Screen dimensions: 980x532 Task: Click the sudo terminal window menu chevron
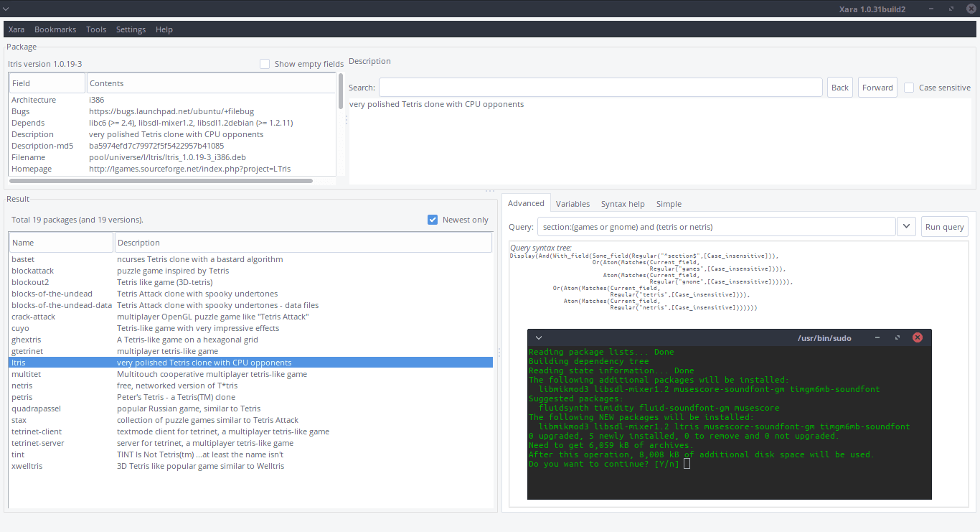click(x=539, y=337)
